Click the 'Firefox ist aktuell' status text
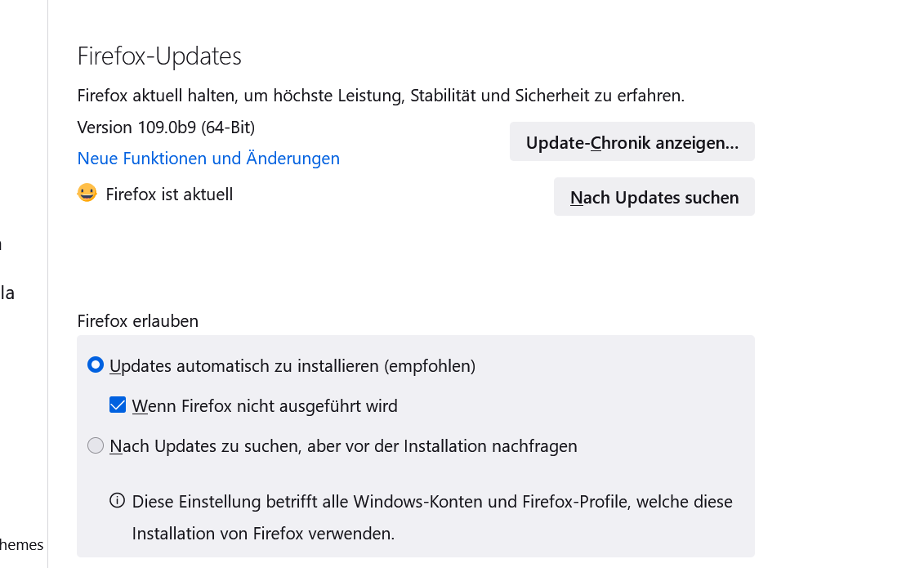This screenshot has height=568, width=924. (x=169, y=195)
